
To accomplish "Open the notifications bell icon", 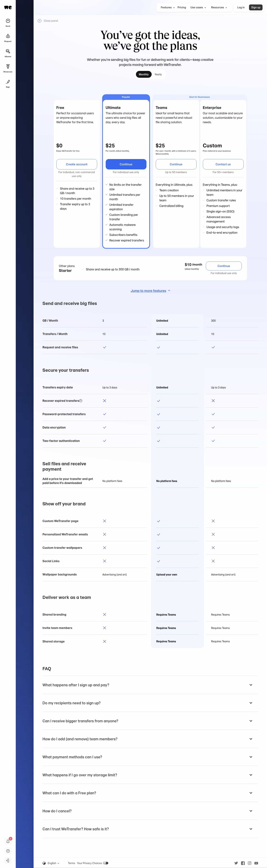I will [x=8, y=841].
